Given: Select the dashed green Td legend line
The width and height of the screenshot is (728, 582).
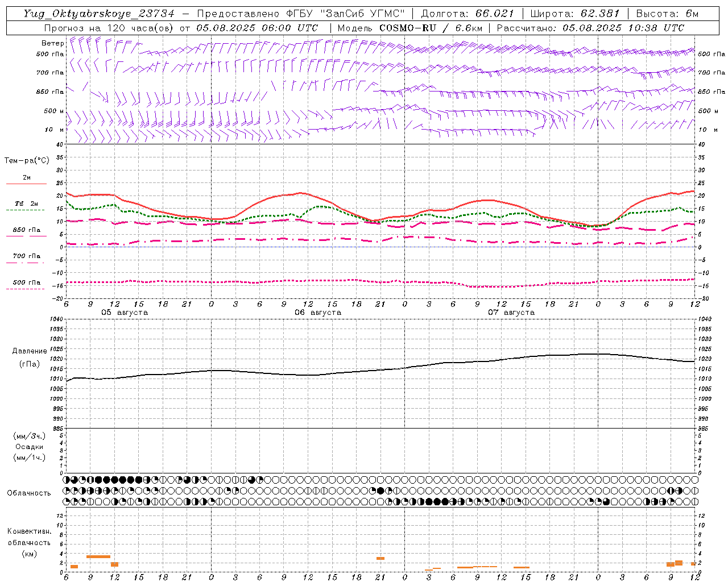Looking at the screenshot, I should coord(26,210).
